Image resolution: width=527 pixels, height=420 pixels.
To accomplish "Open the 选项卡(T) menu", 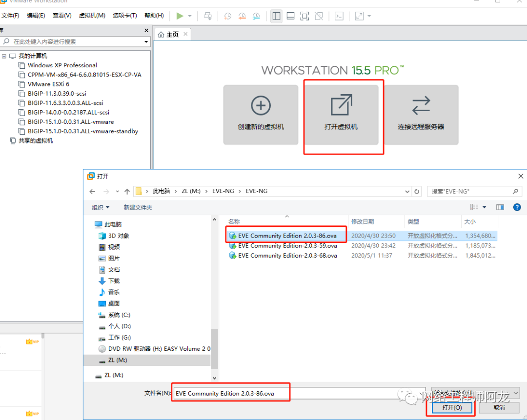I will click(x=125, y=16).
